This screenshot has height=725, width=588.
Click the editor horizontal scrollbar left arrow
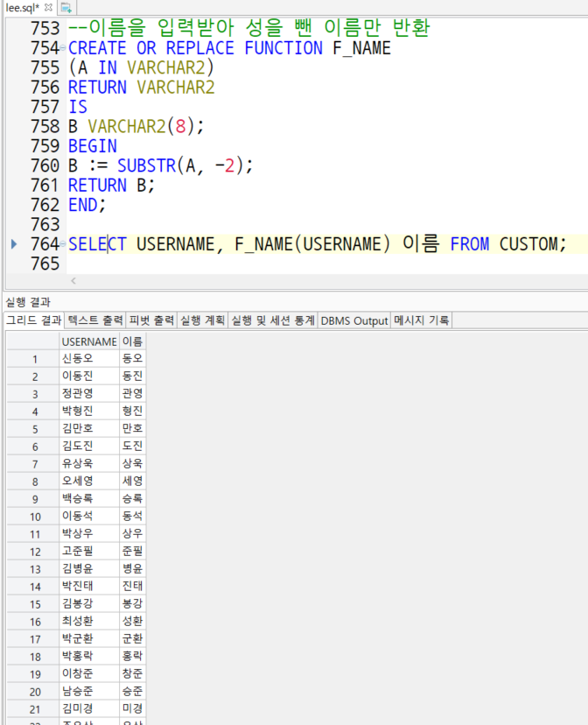coord(73,281)
